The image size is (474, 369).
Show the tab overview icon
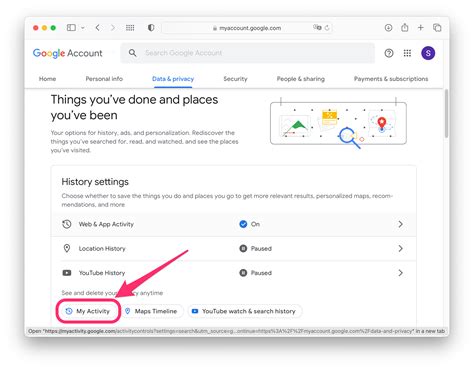click(x=437, y=28)
